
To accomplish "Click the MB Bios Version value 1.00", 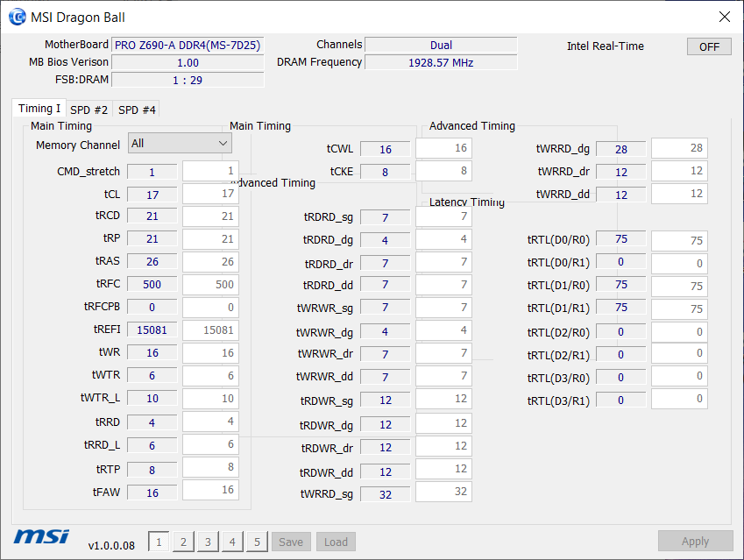I will click(188, 62).
